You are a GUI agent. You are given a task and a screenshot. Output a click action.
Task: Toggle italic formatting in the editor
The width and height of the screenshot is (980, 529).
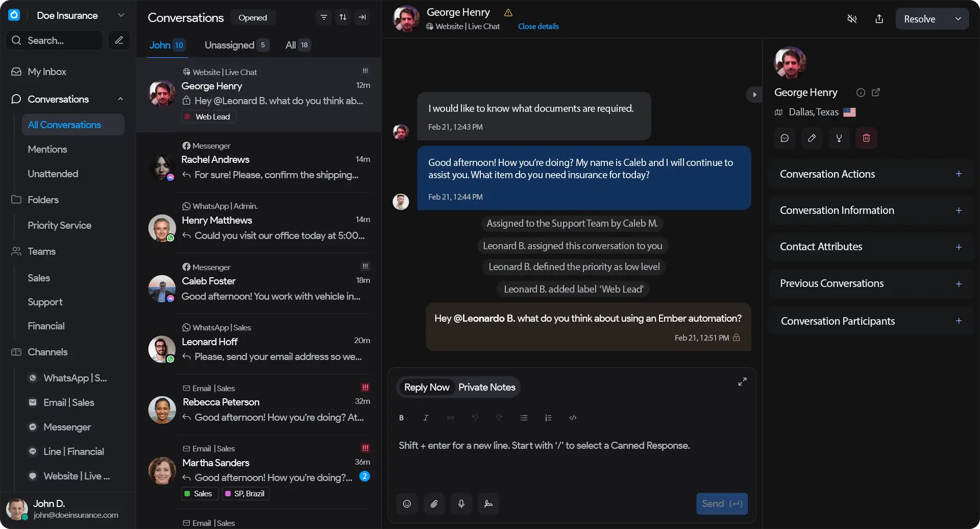[x=426, y=418]
